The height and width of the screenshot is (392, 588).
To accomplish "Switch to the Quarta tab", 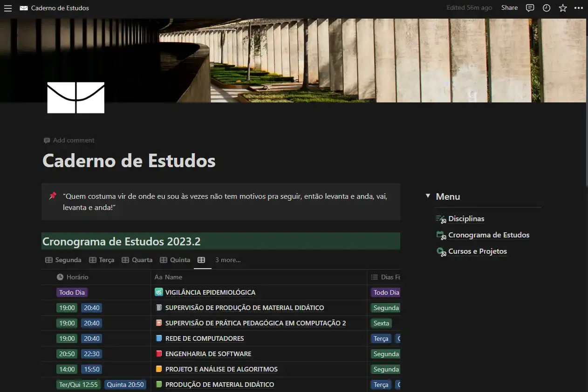I will pos(137,260).
